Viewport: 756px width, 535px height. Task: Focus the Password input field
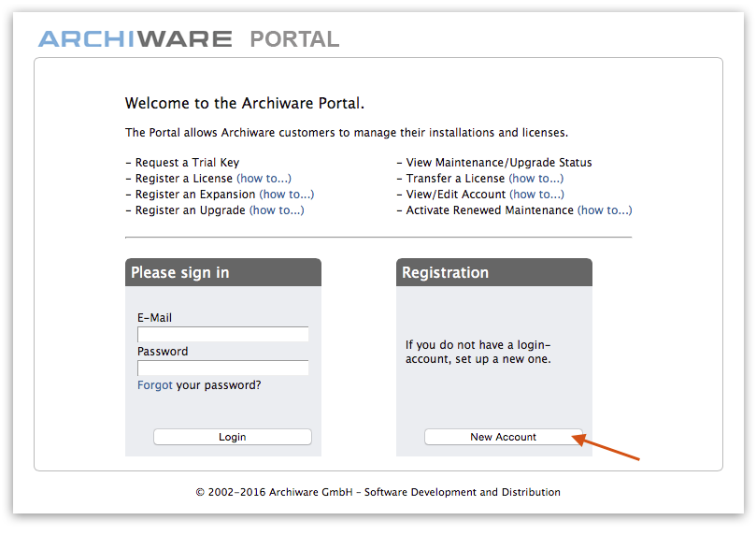coord(222,369)
